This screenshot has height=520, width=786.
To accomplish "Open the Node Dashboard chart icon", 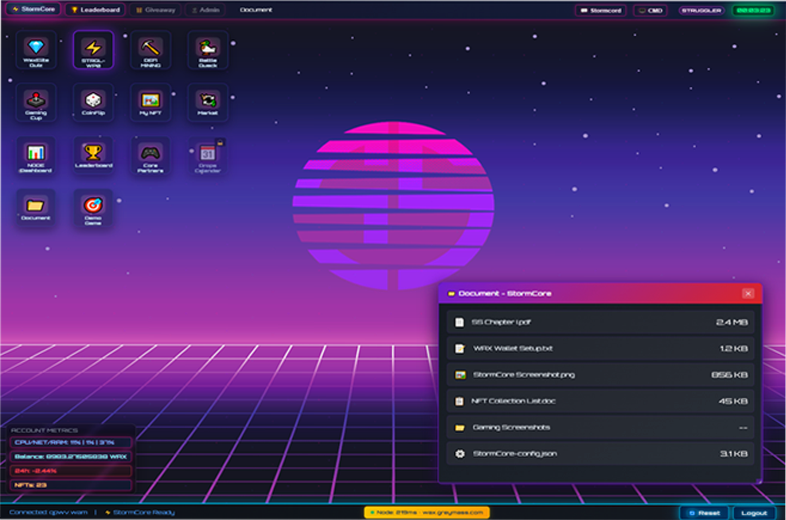I will pyautogui.click(x=36, y=156).
